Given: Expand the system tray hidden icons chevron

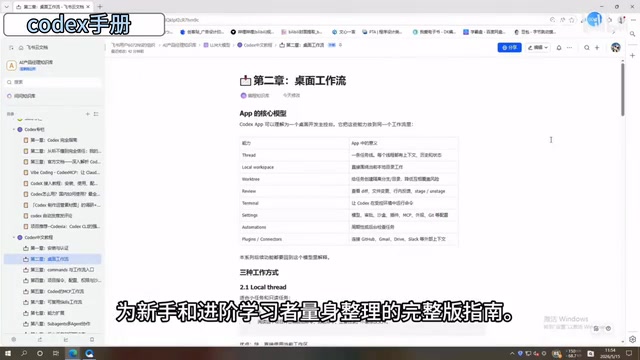Looking at the screenshot, I should [512, 353].
